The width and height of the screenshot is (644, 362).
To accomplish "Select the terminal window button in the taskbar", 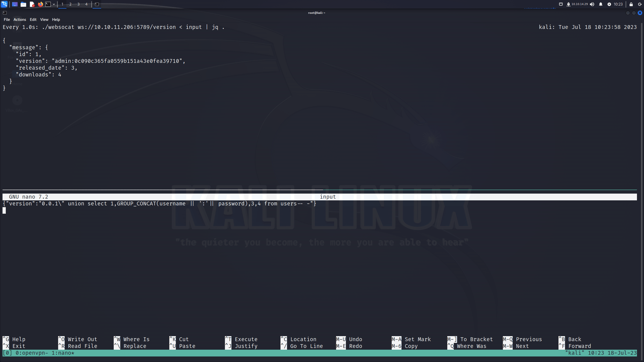I will click(x=97, y=4).
